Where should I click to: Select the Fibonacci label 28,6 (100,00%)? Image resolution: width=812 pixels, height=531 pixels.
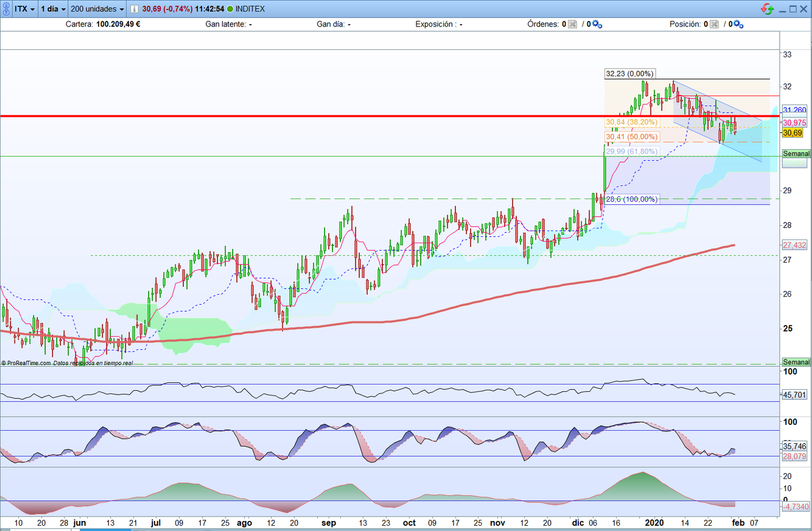tap(631, 199)
